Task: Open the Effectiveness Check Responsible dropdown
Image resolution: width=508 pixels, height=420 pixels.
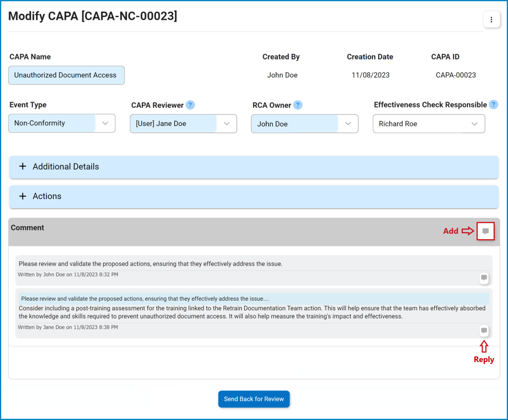Action: pos(474,123)
